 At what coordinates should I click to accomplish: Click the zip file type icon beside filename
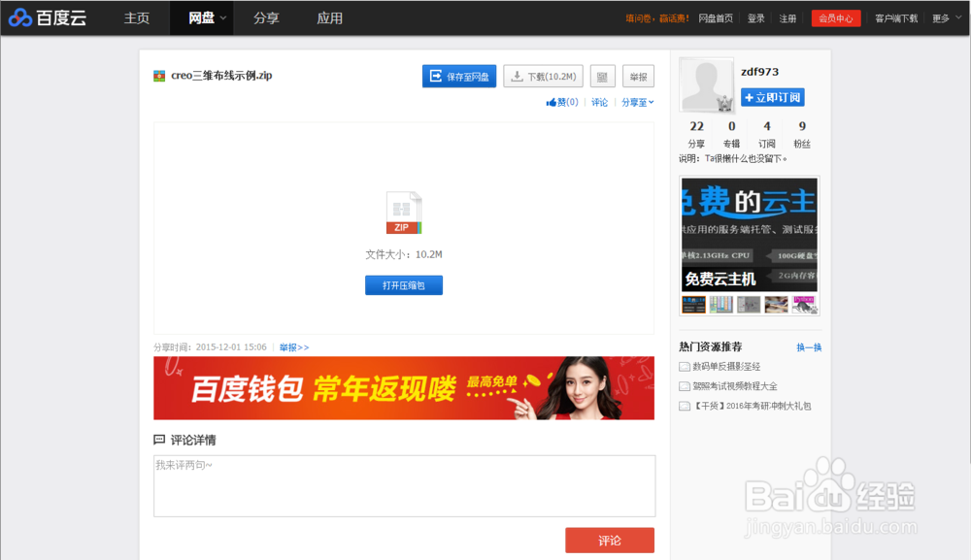pos(159,76)
